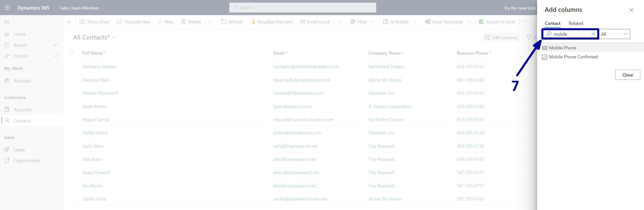
Task: Click the AI Builder command
Action: pyautogui.click(x=396, y=22)
